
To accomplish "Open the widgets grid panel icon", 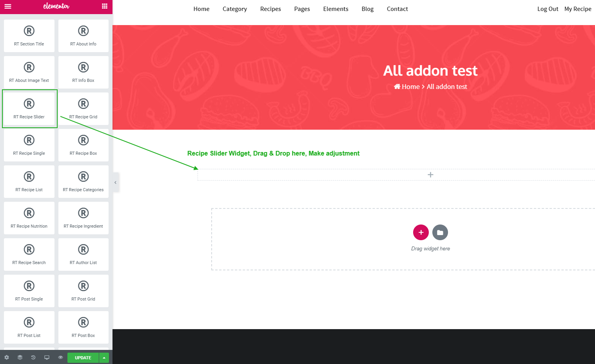I will click(105, 6).
